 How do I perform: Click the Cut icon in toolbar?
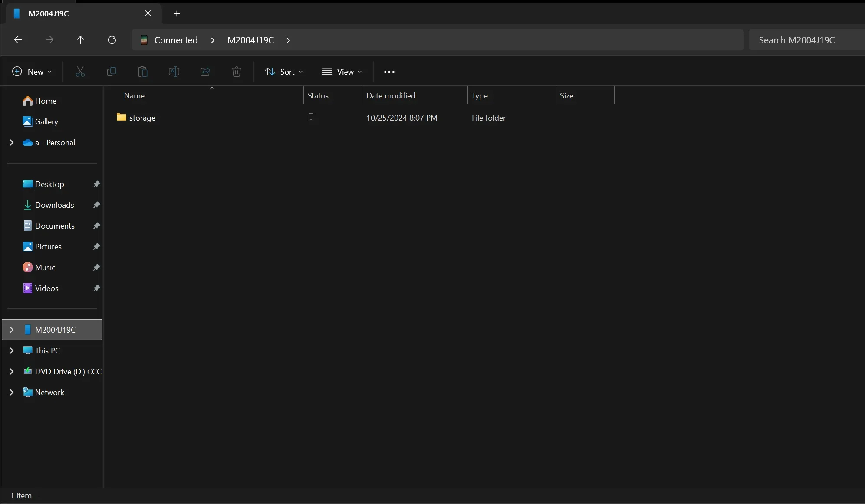click(80, 72)
